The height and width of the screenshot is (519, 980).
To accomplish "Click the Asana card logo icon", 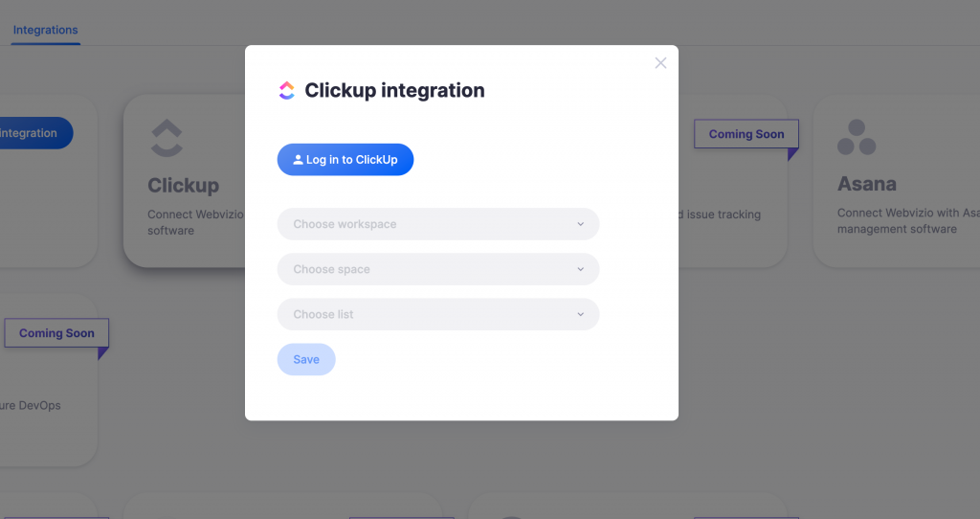I will (857, 138).
